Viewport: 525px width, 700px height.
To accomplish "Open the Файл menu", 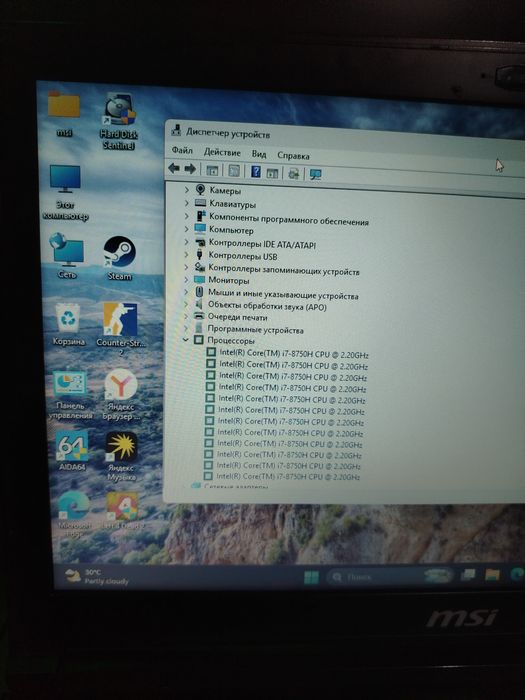I will 182,150.
